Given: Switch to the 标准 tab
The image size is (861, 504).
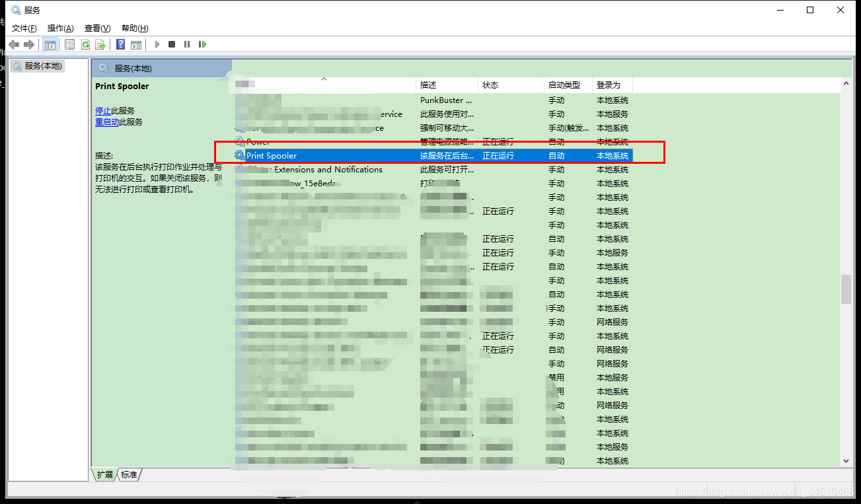Looking at the screenshot, I should tap(130, 474).
